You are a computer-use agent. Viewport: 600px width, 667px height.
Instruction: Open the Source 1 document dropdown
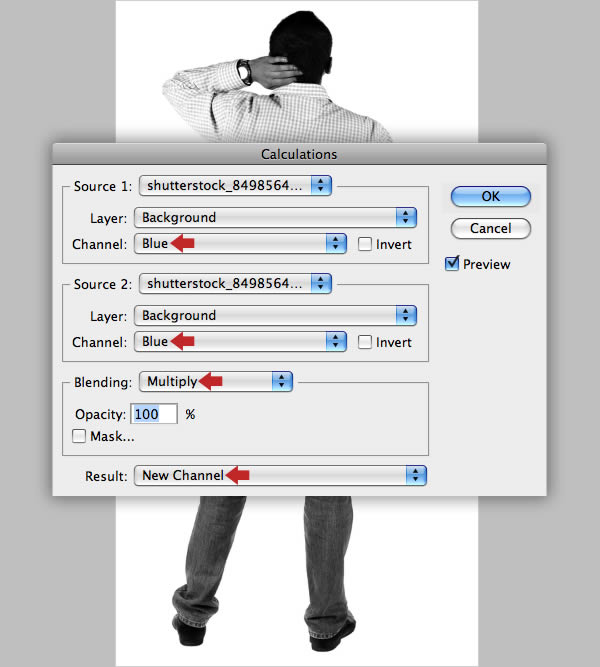(235, 185)
